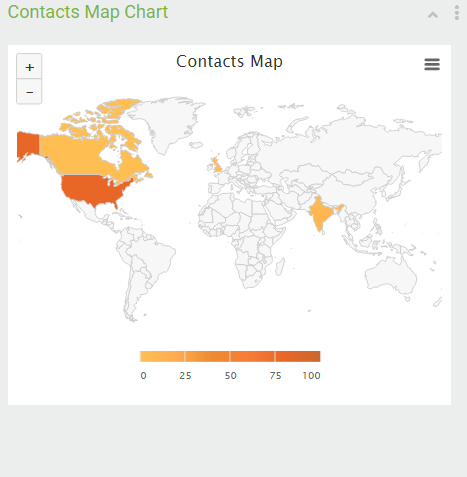
Task: Zoom in on the map with plus button
Action: 29,67
